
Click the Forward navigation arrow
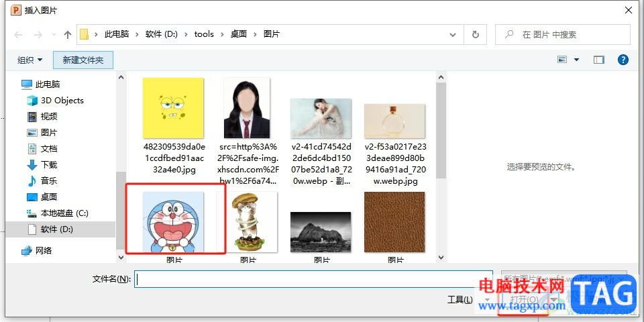click(x=38, y=35)
